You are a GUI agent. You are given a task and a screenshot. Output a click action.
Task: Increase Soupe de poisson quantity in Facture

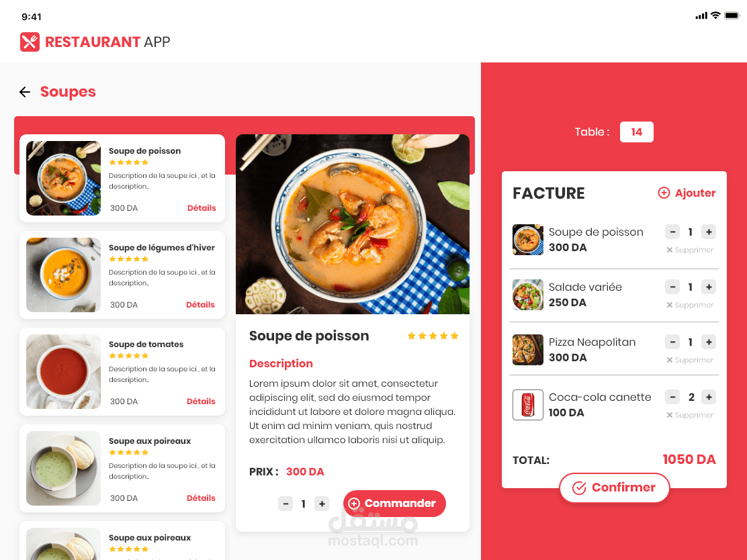coord(709,232)
